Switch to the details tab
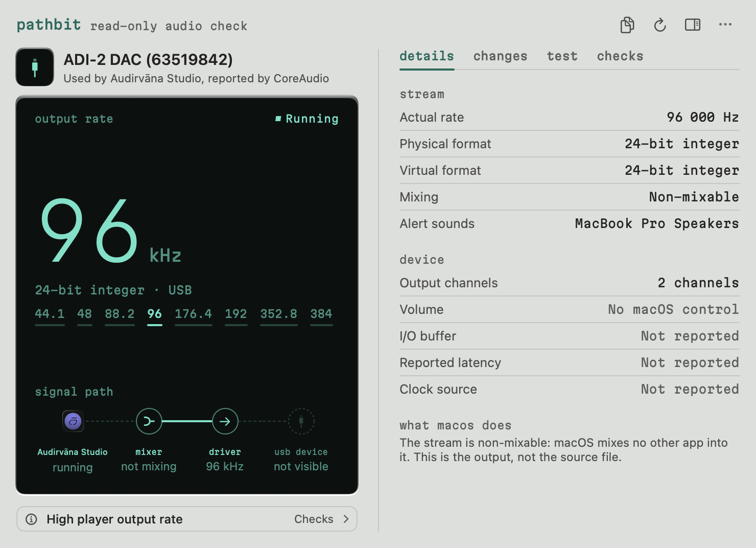 [427, 56]
